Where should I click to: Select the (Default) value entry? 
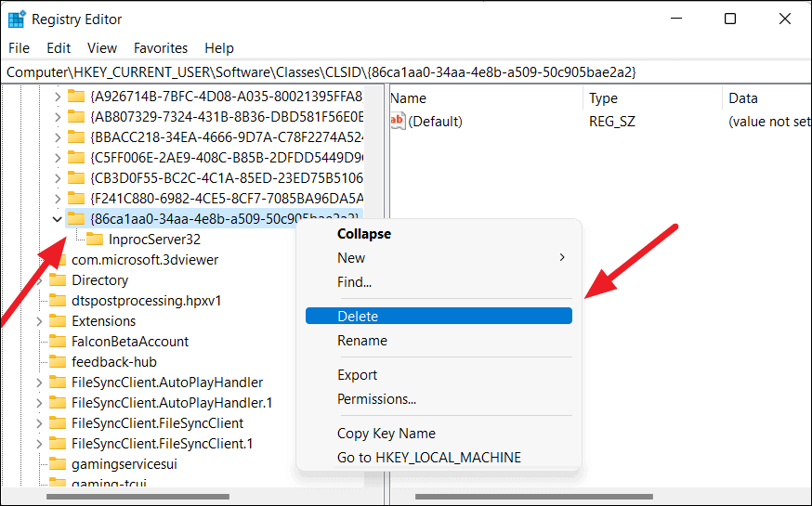click(435, 121)
